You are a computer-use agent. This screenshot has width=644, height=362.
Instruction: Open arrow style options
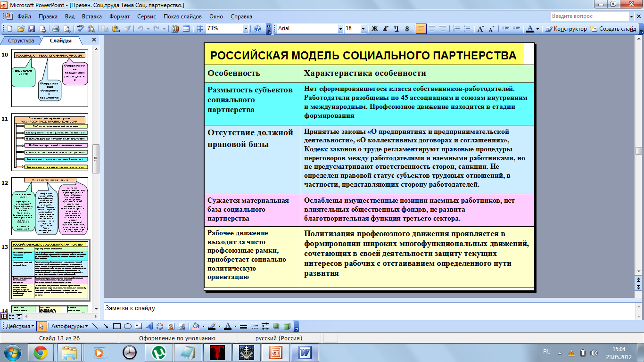pos(265,326)
